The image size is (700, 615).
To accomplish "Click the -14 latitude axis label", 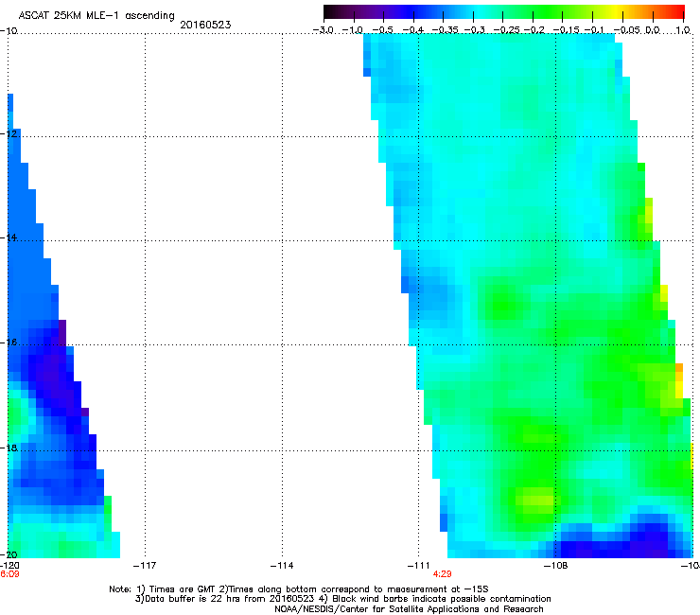I will tap(9, 237).
